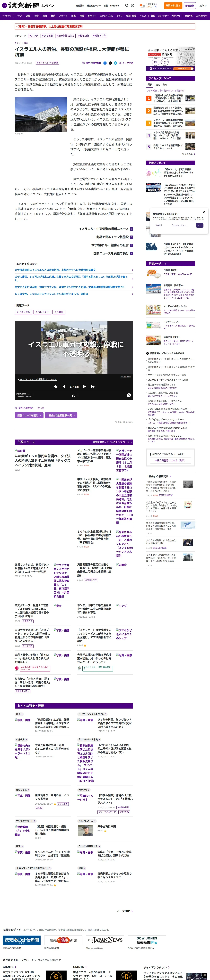Click the 次へ button in terms popup
The width and height of the screenshot is (210, 980).
coord(199,225)
